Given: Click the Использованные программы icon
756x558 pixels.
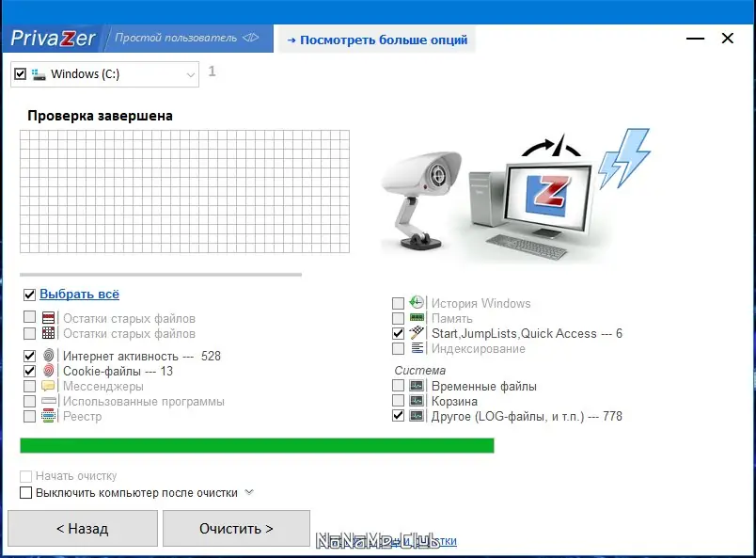Looking at the screenshot, I should (x=49, y=401).
